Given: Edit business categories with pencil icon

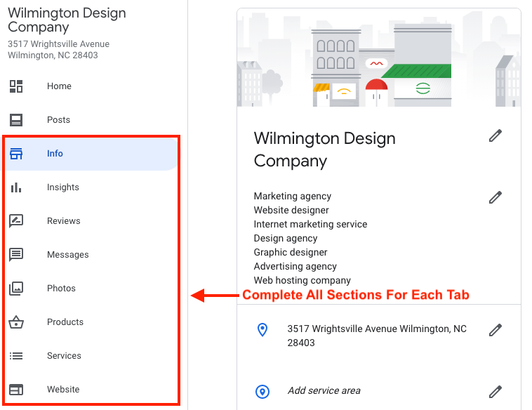Looking at the screenshot, I should (496, 197).
